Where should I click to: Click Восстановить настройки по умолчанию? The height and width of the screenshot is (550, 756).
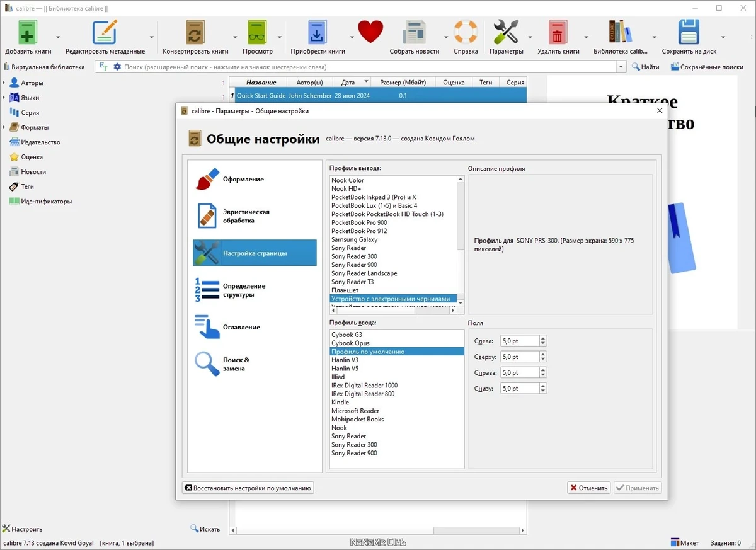[x=248, y=488]
